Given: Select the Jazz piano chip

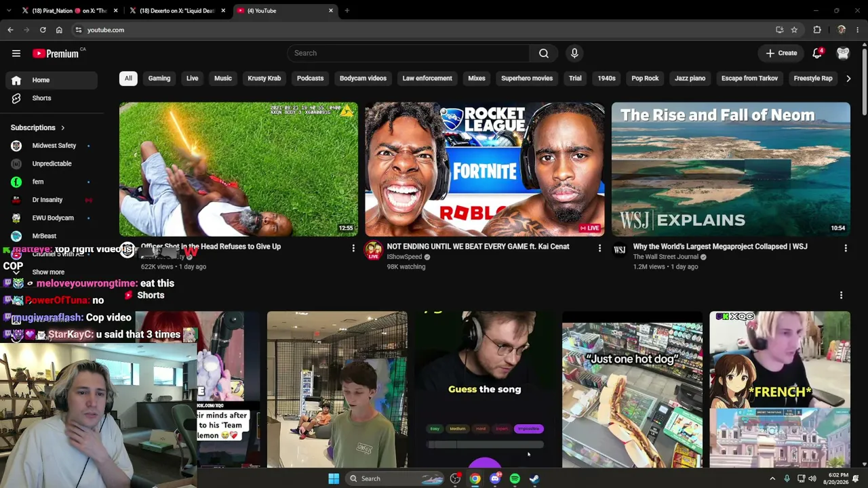Looking at the screenshot, I should tap(690, 79).
